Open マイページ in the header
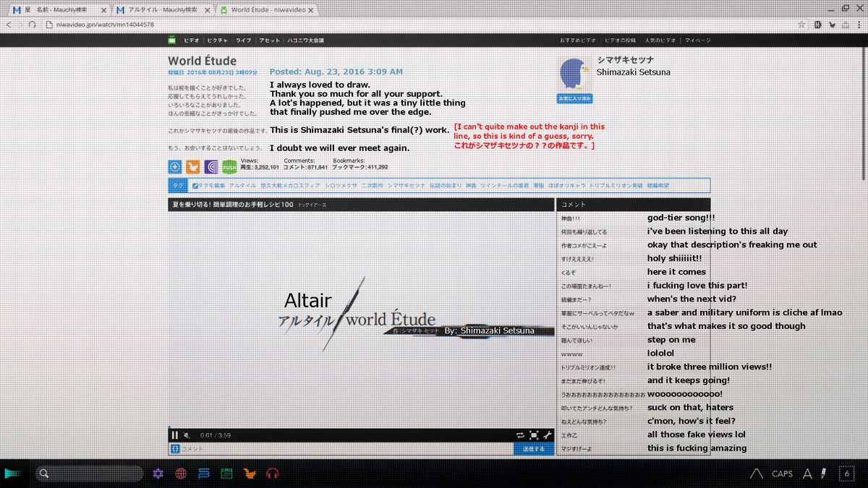Viewport: 868px width, 488px height. 698,40
